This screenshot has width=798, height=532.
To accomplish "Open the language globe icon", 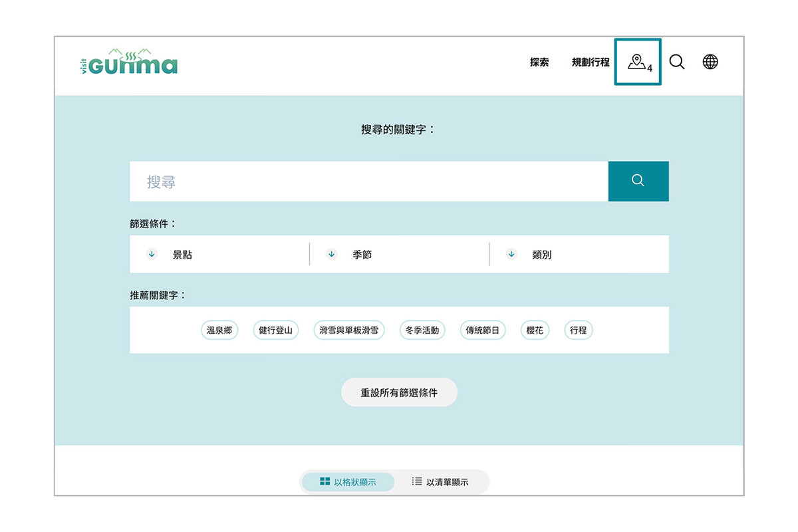I will [x=710, y=63].
